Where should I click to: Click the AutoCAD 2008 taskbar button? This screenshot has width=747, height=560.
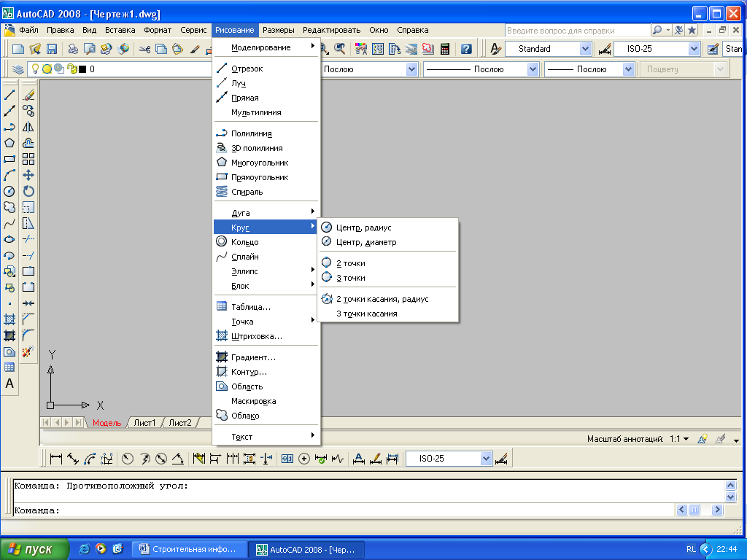pyautogui.click(x=307, y=550)
